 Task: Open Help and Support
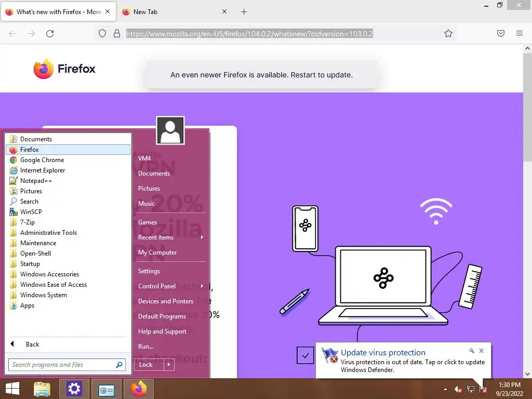[x=170, y=331]
